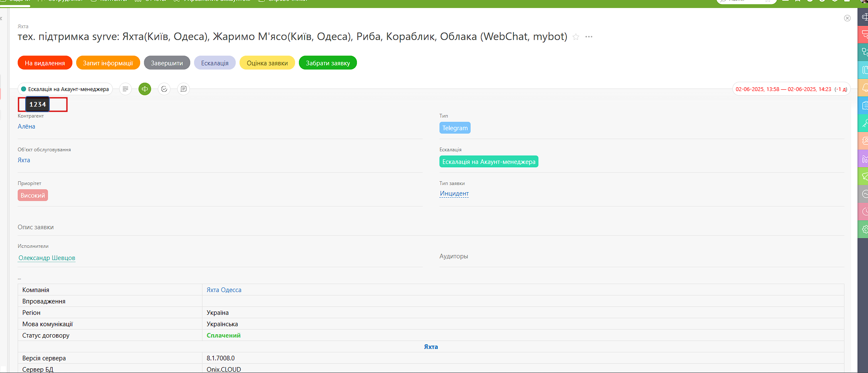Click the 'Telegram' type tag
The image size is (868, 373).
pyautogui.click(x=455, y=128)
